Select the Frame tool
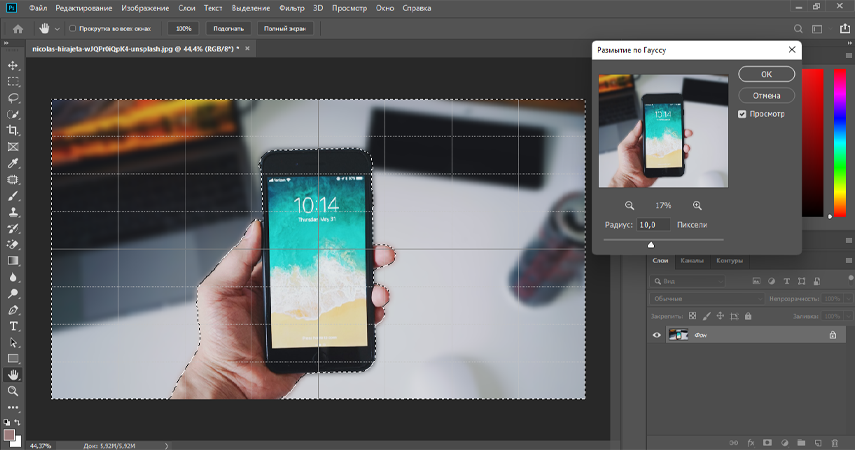Image resolution: width=855 pixels, height=450 pixels. tap(13, 147)
